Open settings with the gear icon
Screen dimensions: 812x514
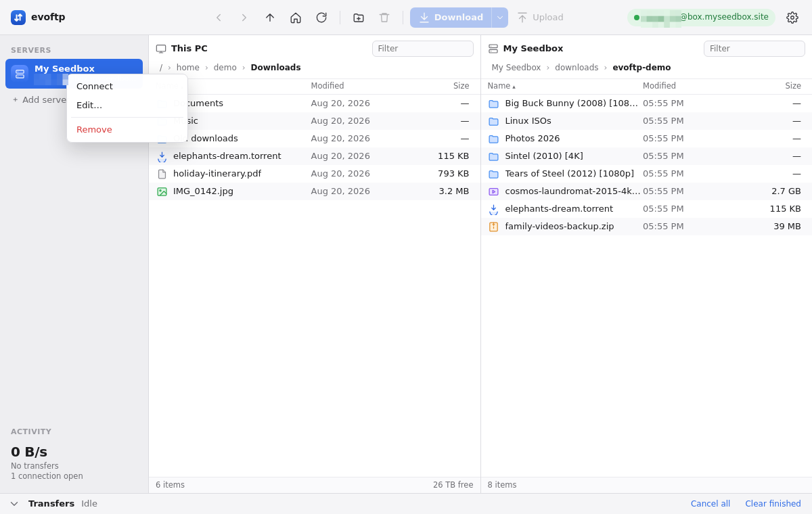point(792,18)
